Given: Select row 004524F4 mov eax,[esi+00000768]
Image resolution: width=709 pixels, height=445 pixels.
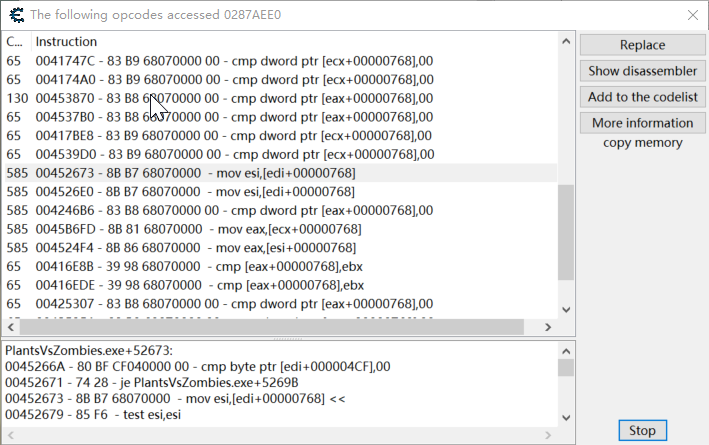Looking at the screenshot, I should (x=280, y=248).
